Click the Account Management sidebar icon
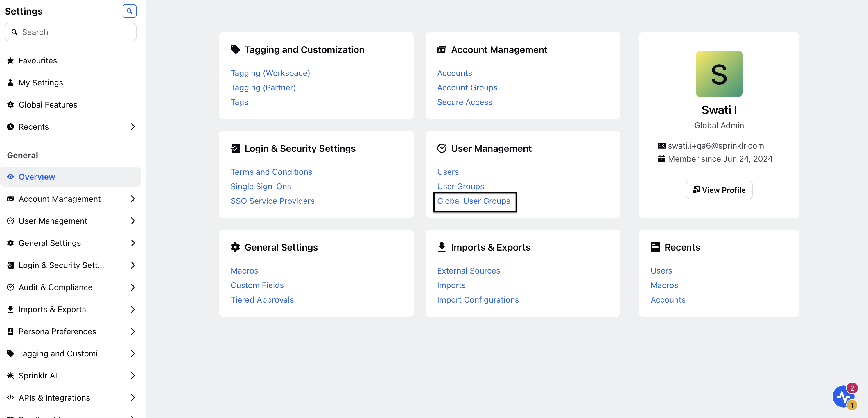Screen dimensions: 868x418 click(10, 199)
